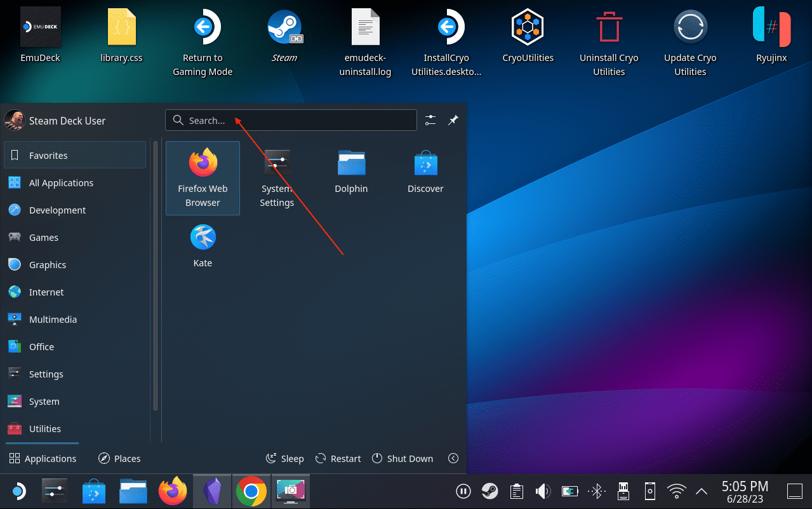Select the Internet category

pos(75,292)
